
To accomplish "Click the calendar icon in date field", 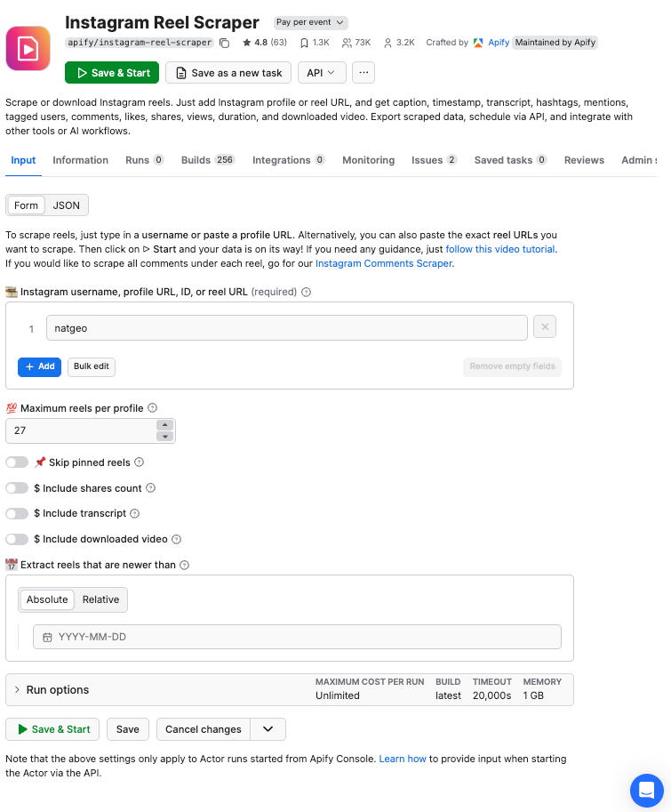I will pyautogui.click(x=47, y=636).
